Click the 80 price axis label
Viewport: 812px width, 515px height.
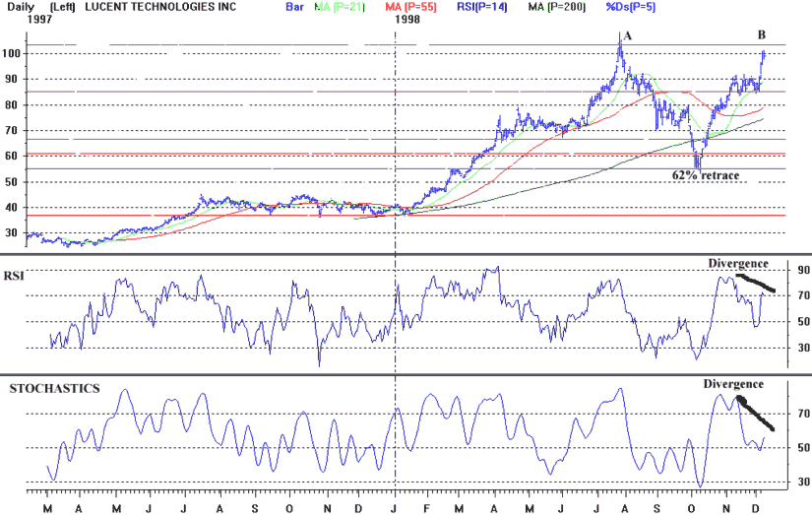point(11,104)
